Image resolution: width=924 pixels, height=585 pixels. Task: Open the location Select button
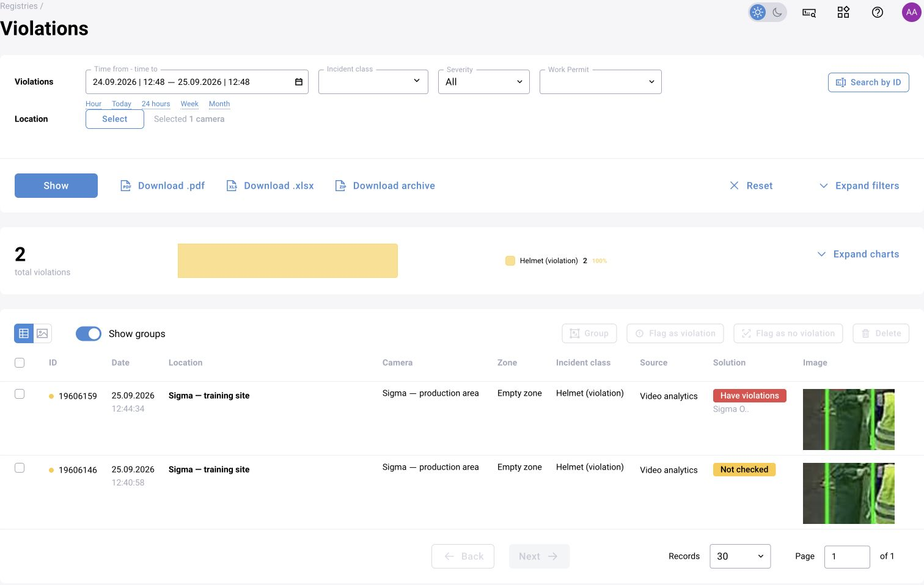coord(115,119)
